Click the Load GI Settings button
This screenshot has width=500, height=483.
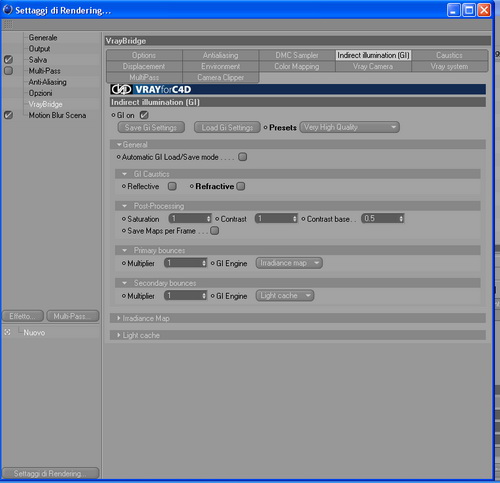tap(227, 127)
